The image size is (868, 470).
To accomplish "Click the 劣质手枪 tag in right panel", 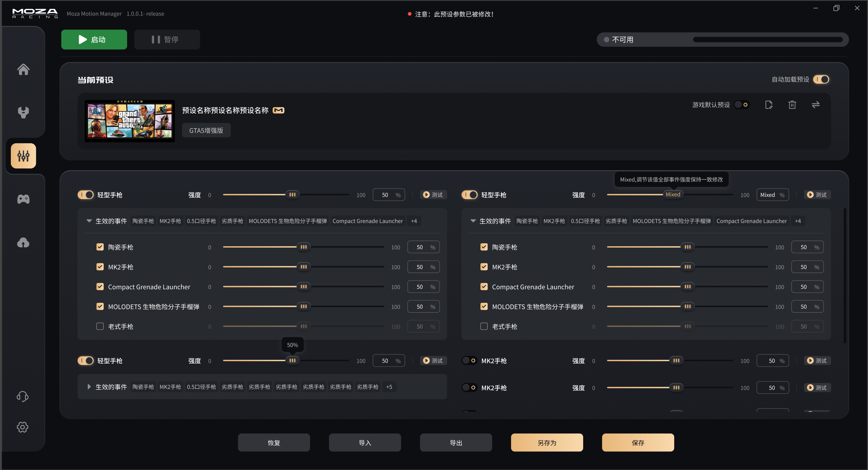I will (616, 221).
